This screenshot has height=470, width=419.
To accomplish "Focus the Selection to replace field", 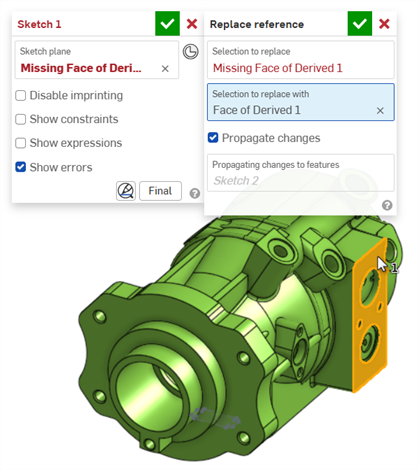I will pos(301,60).
